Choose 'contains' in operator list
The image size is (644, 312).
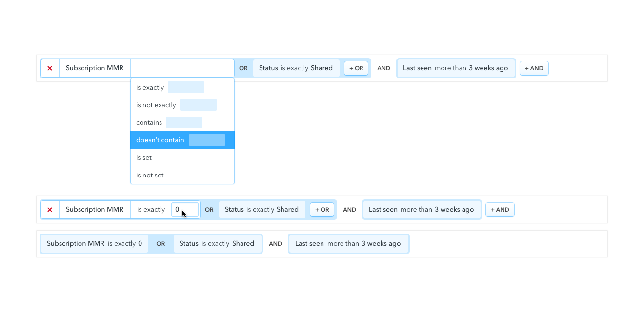click(x=149, y=123)
